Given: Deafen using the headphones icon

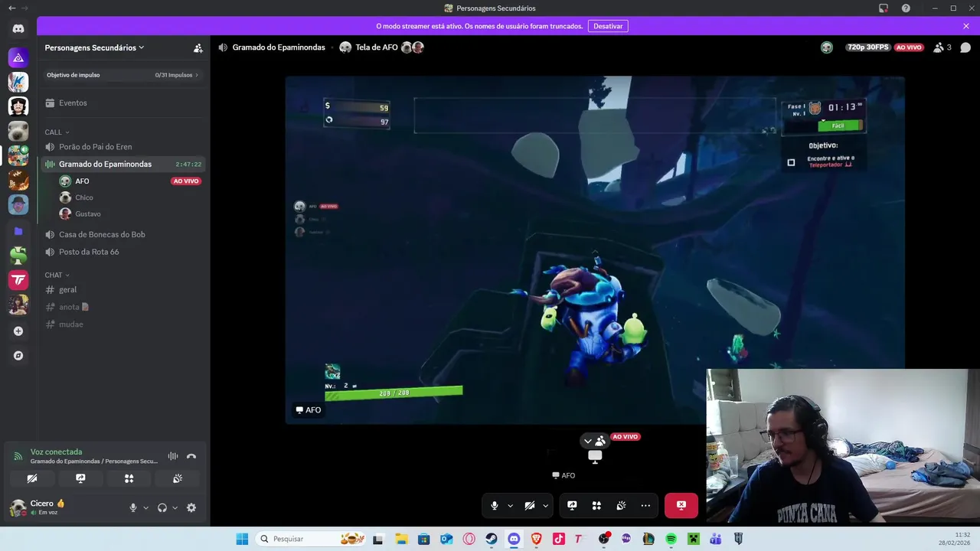Looking at the screenshot, I should tap(162, 507).
